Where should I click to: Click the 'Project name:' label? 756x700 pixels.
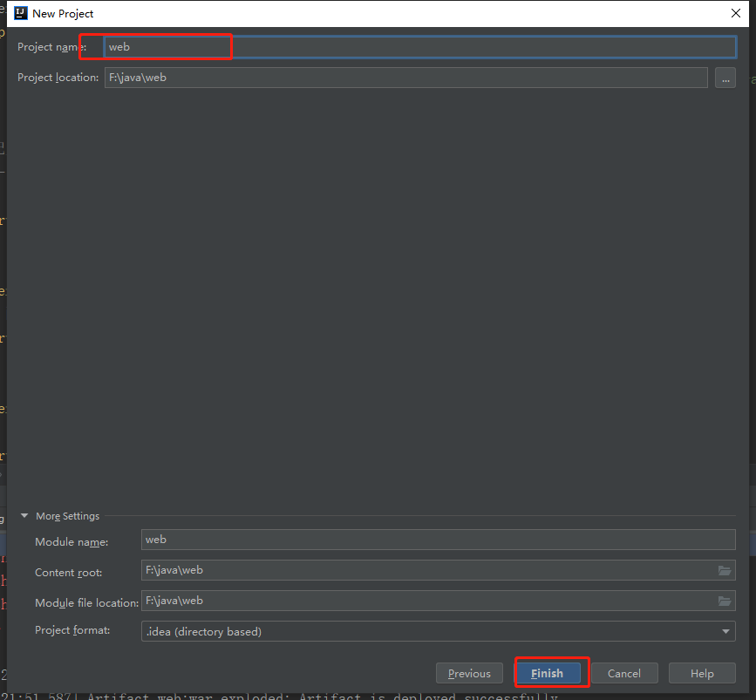click(x=51, y=47)
